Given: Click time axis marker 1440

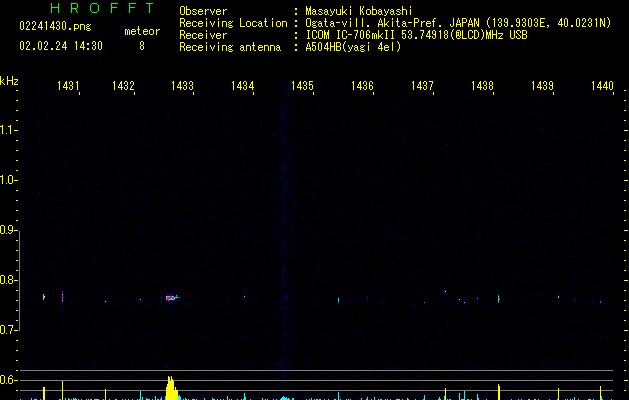Looking at the screenshot, I should [x=602, y=86].
